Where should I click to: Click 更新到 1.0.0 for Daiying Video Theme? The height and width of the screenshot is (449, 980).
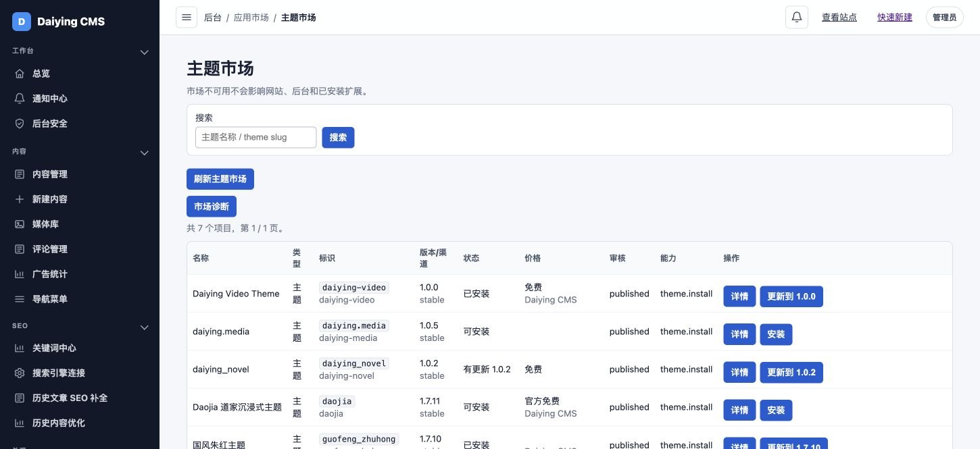point(791,296)
